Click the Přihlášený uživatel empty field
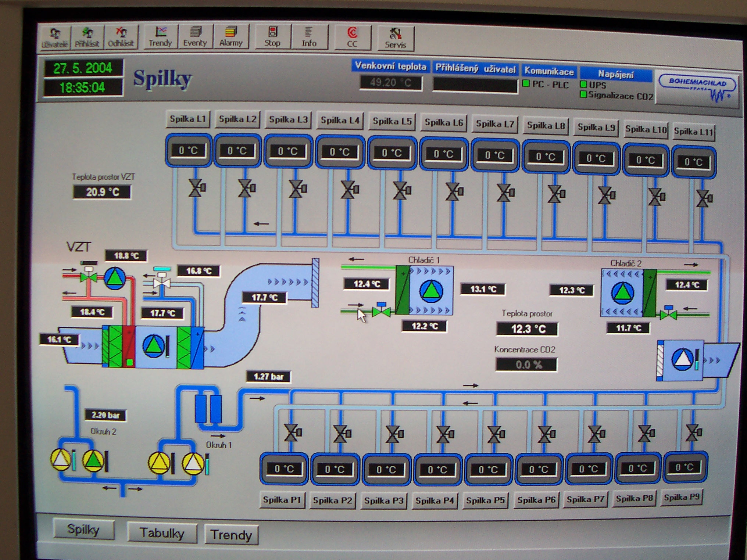Image resolution: width=747 pixels, height=560 pixels. pos(475,85)
